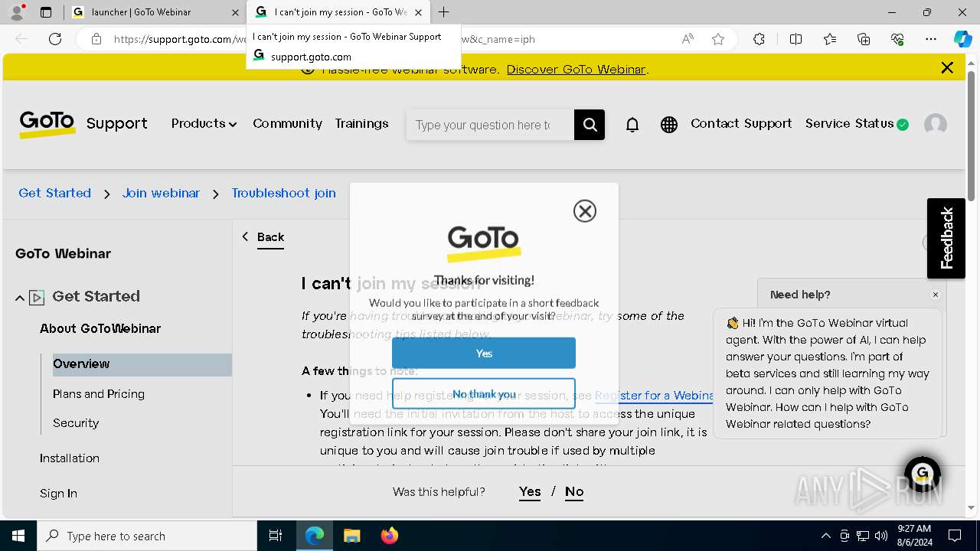Open Register for a Webinar link

(x=655, y=396)
